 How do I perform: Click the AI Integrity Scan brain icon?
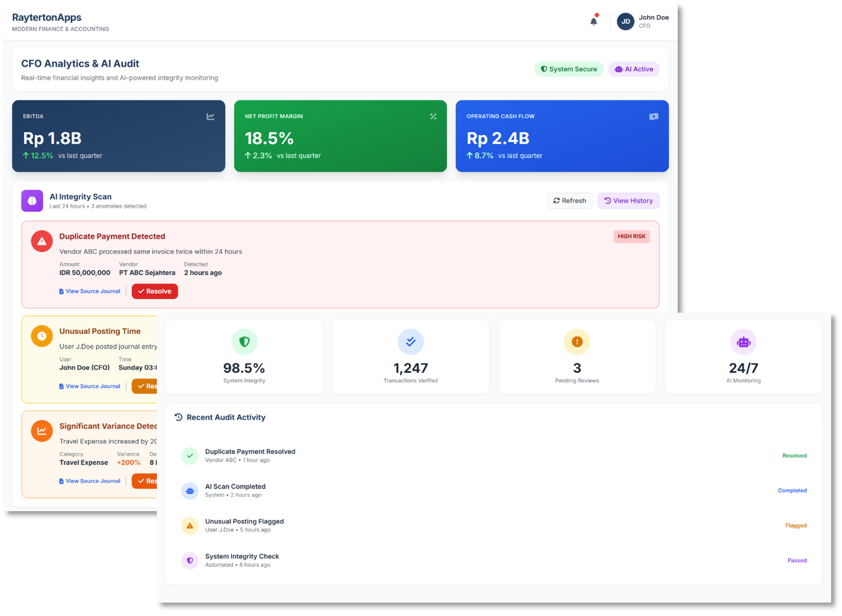pyautogui.click(x=32, y=201)
